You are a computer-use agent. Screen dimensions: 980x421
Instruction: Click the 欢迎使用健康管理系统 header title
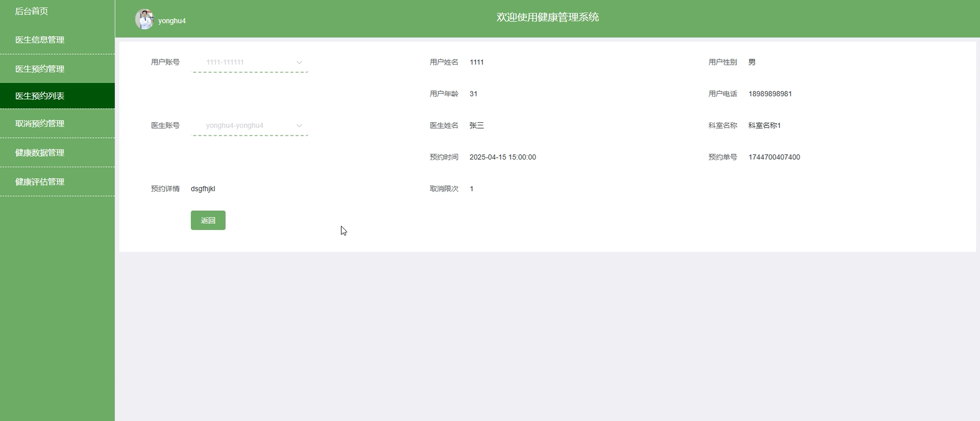point(547,17)
